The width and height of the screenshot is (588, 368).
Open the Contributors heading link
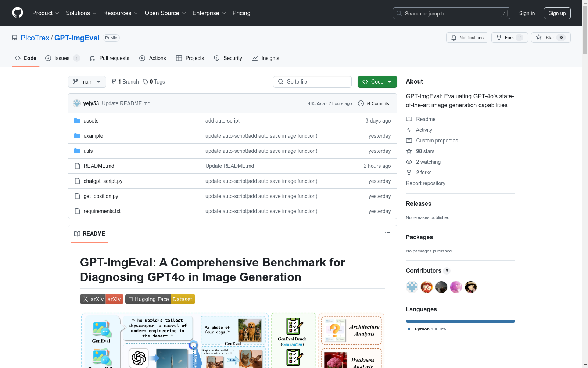[x=428, y=270]
